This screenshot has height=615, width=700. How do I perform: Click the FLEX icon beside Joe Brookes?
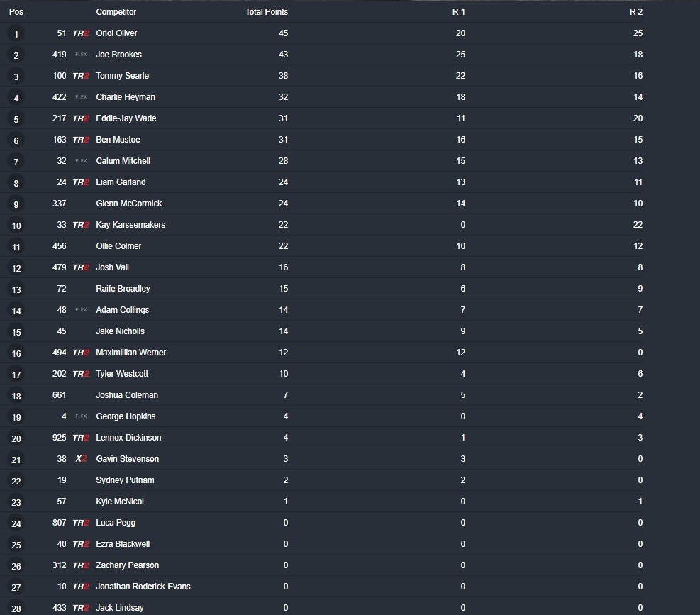(x=81, y=55)
